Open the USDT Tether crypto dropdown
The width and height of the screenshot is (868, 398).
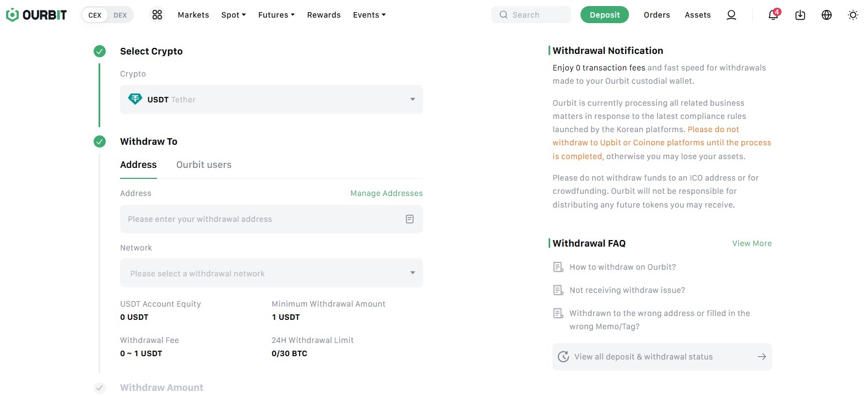coord(272,99)
